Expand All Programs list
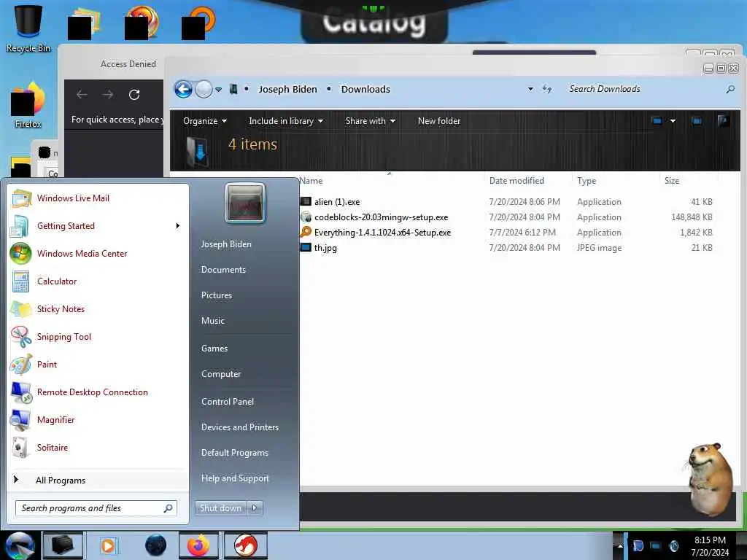Viewport: 747px width, 560px height. (98, 480)
